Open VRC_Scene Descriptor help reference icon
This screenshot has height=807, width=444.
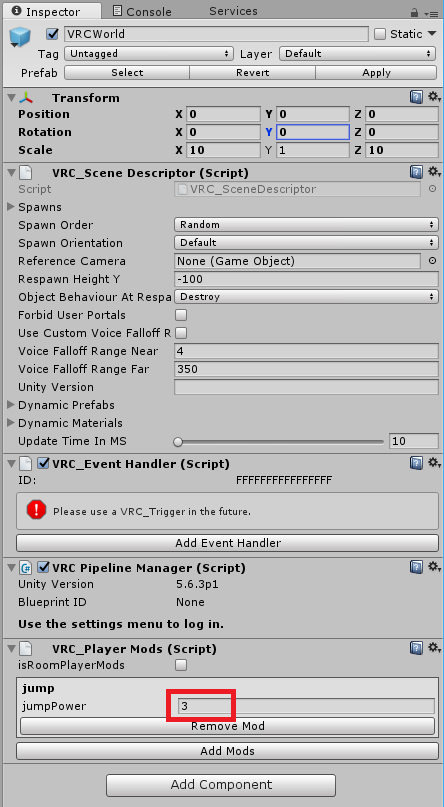416,172
